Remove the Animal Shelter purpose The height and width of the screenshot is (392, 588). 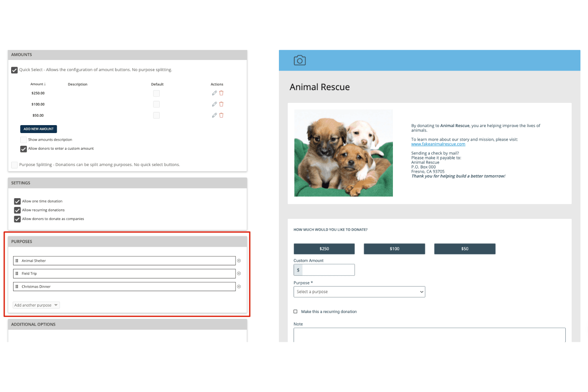(239, 261)
